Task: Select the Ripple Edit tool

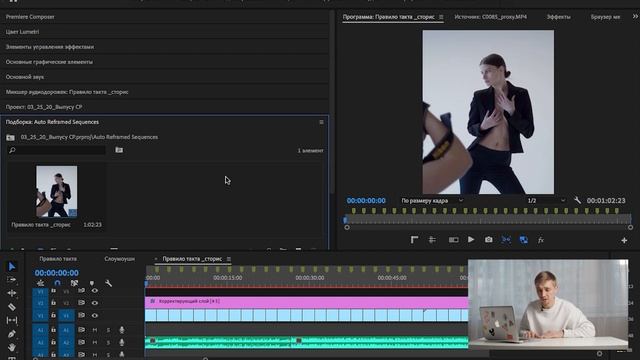Action: (x=12, y=293)
